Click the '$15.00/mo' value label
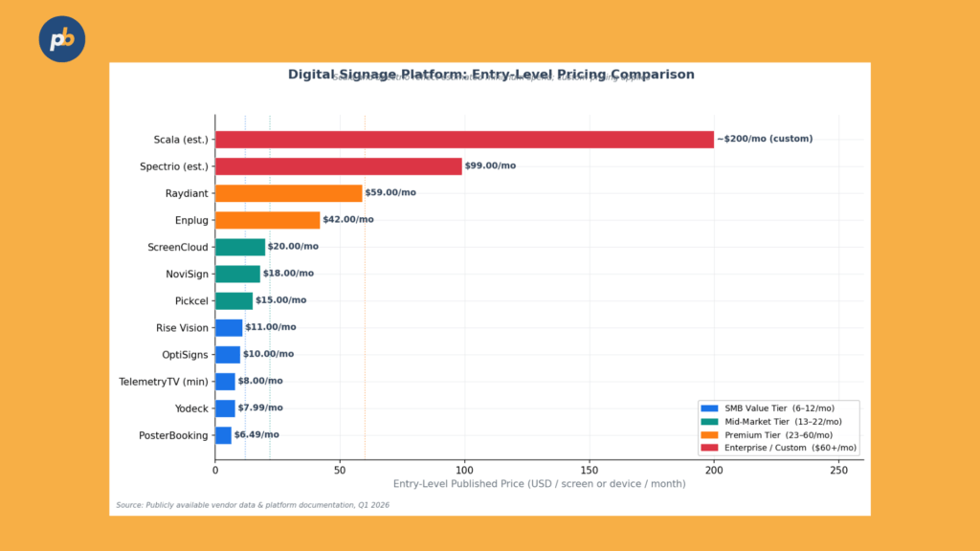Viewport: 980px width, 551px height. (x=280, y=299)
